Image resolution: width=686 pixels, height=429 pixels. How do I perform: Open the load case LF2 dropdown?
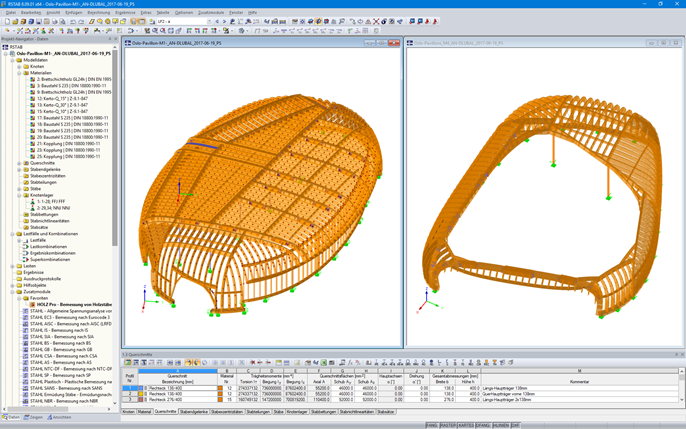point(209,21)
